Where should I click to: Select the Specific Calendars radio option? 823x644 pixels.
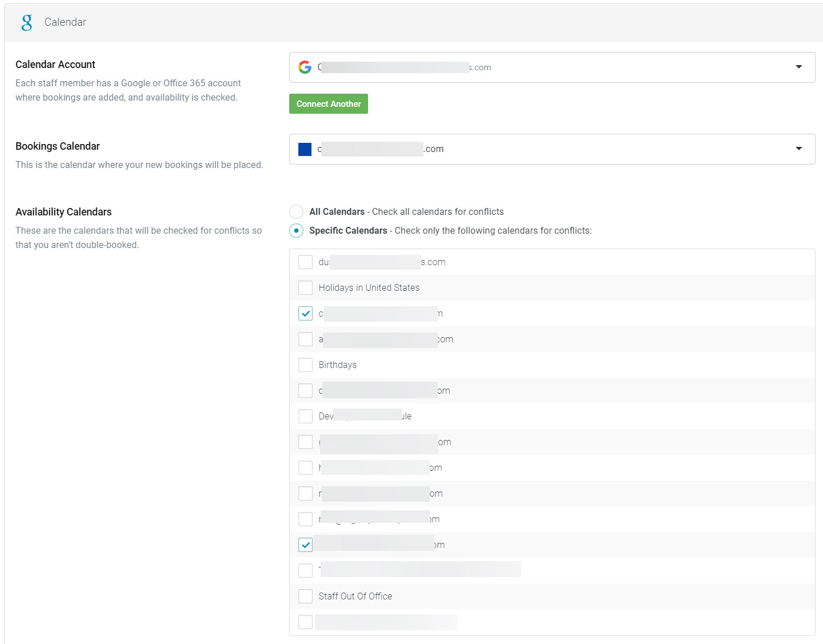point(296,231)
